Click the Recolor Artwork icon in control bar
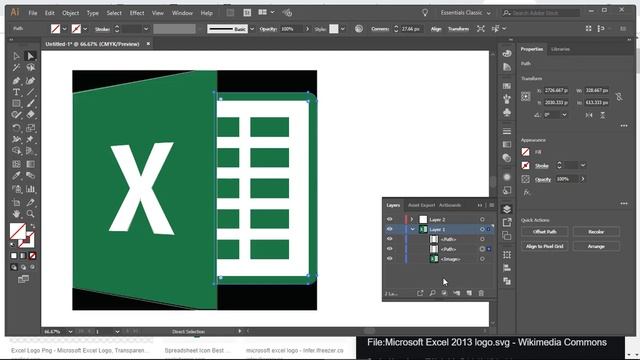640x360 pixels. (x=359, y=29)
